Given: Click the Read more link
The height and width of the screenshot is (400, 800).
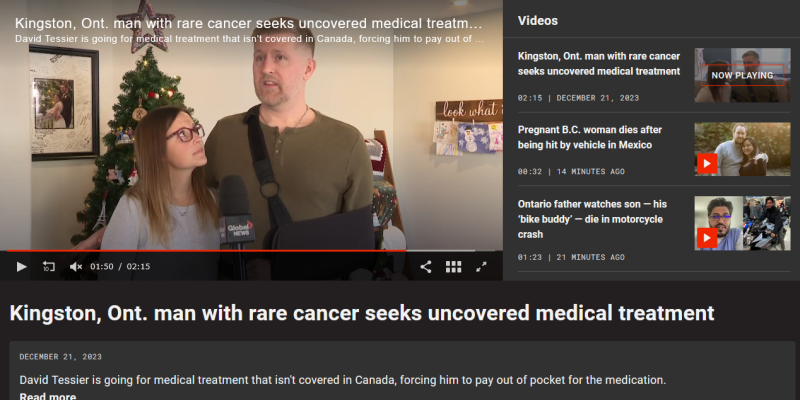Looking at the screenshot, I should tap(48, 396).
